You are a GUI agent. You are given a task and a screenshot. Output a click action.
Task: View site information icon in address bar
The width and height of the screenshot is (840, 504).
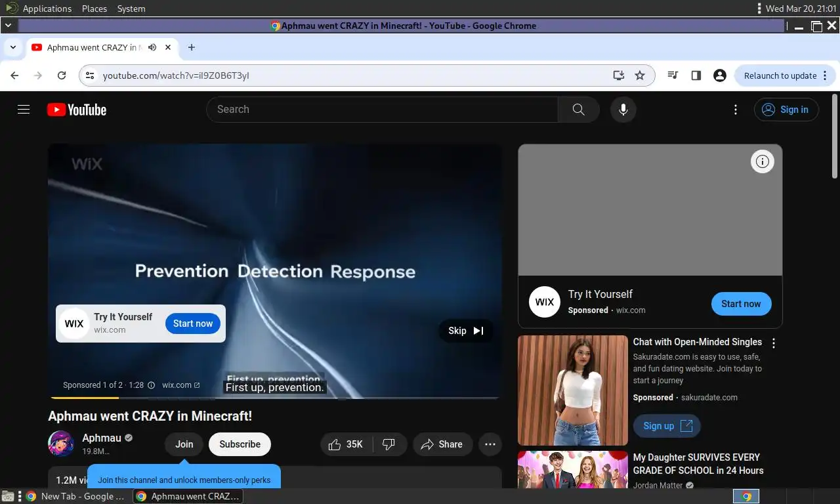tap(90, 75)
